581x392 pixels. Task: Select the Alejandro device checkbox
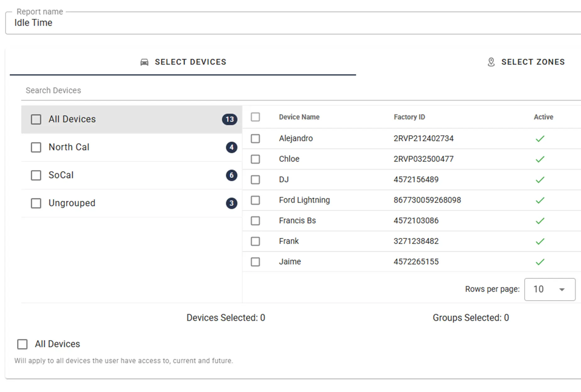255,139
